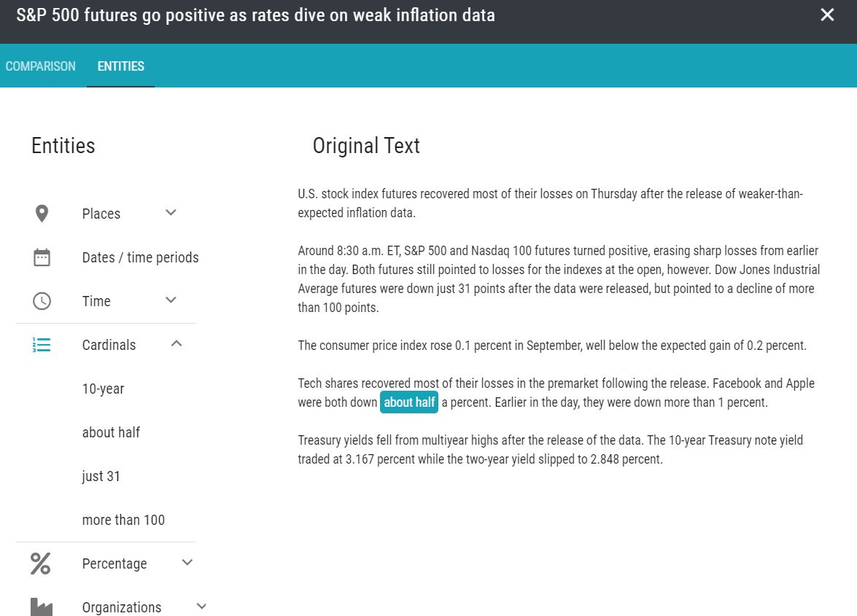This screenshot has width=857, height=616.
Task: Click the numbered list Cardinals icon
Action: (x=42, y=345)
